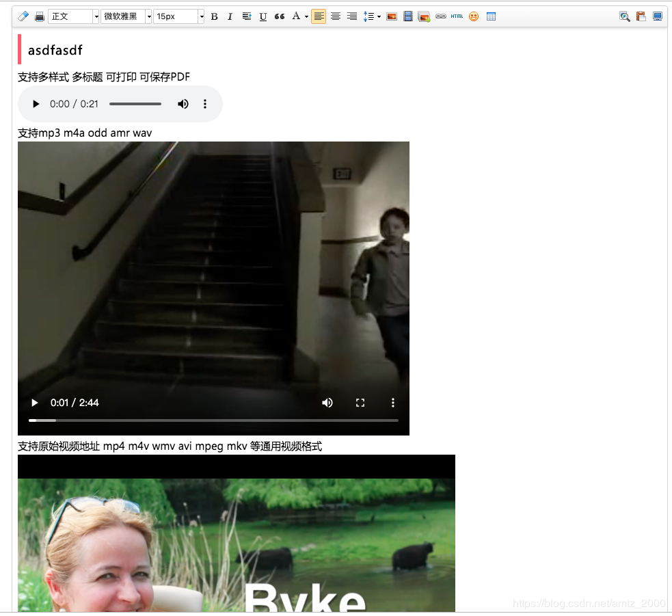Click text 支持多样式 多标题 可打印 可保存PDF
The image size is (672, 616).
tap(104, 77)
